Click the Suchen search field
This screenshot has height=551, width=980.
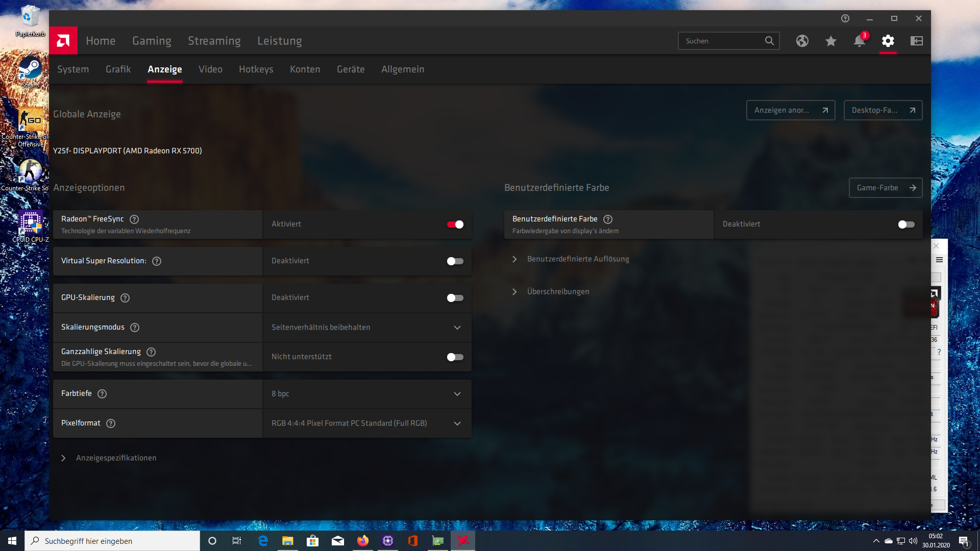(721, 41)
